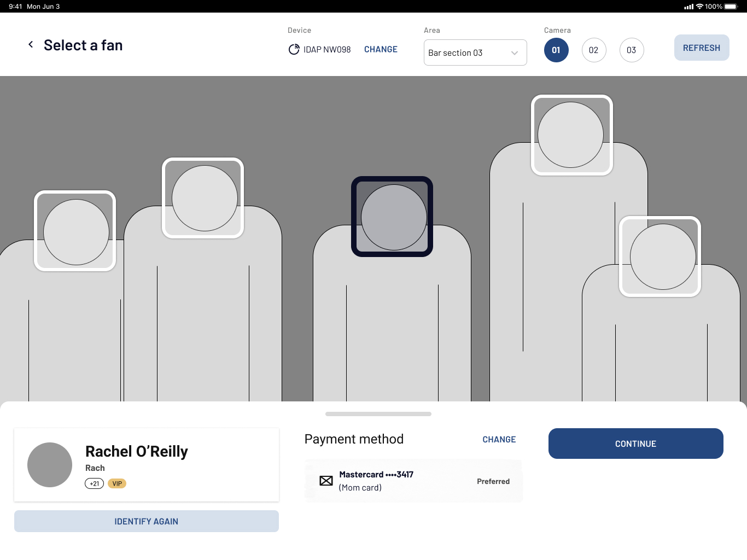
Task: Click the envelope icon beside Mastercard 3417
Action: click(x=326, y=481)
